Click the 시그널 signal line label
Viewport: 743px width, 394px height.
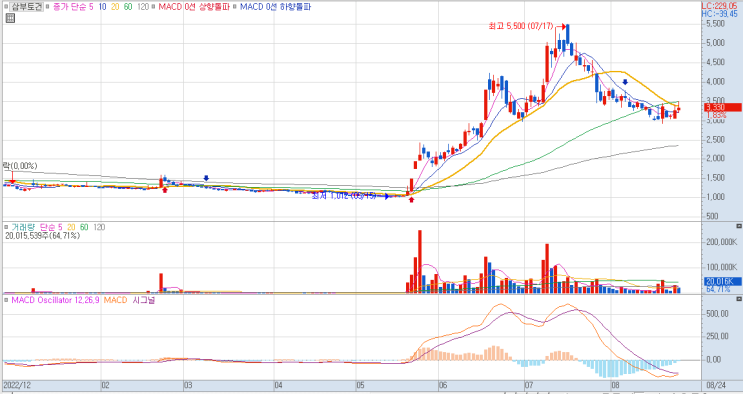click(144, 301)
